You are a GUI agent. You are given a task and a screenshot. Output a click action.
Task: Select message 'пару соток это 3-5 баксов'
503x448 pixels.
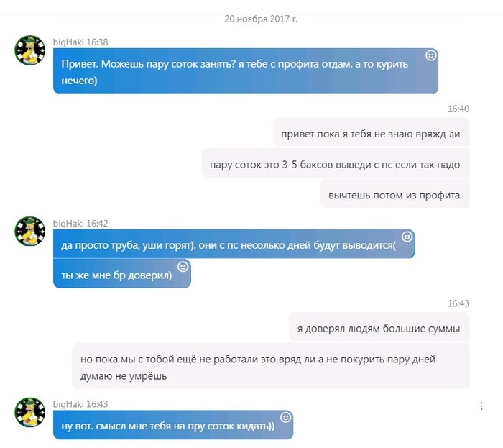336,165
